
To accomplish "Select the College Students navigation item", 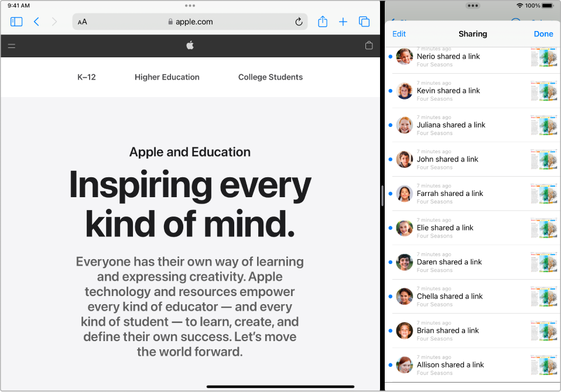I will (x=271, y=77).
